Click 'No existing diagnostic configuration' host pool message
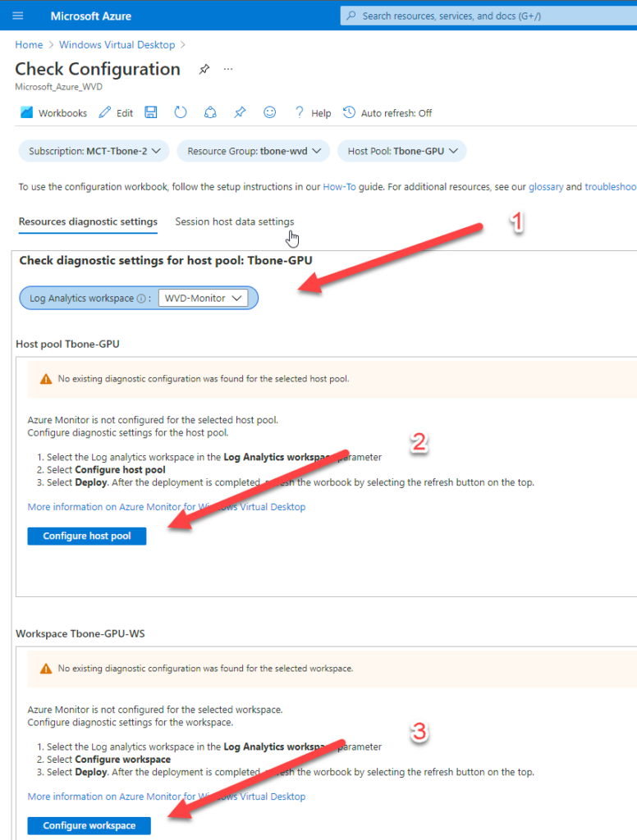This screenshot has height=840, width=637. pos(204,379)
